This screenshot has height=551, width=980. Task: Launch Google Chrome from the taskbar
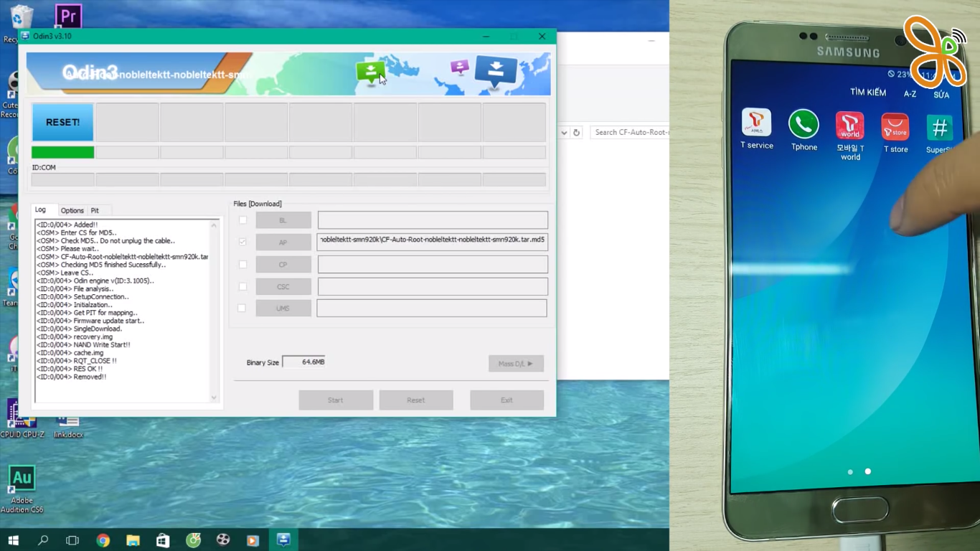point(103,540)
